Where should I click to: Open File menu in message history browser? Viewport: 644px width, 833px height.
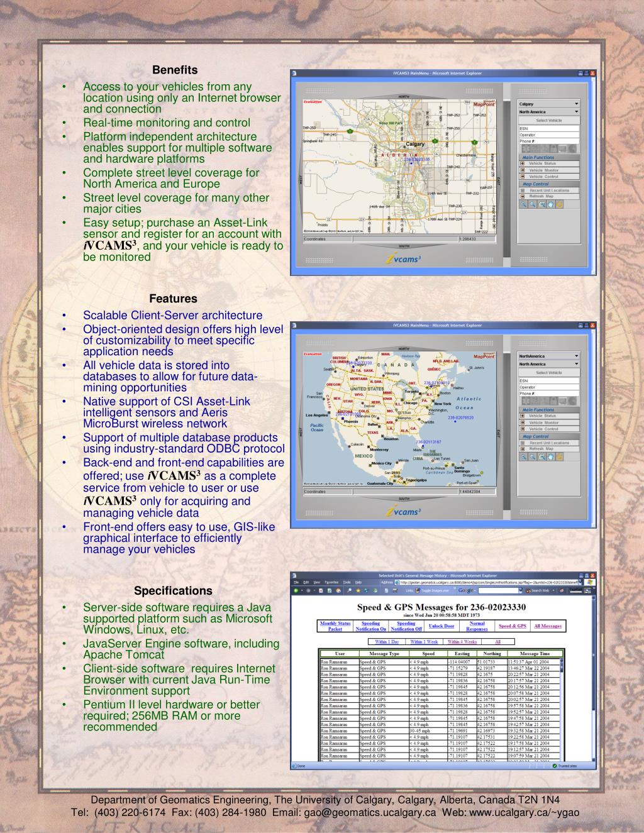pyautogui.click(x=296, y=582)
